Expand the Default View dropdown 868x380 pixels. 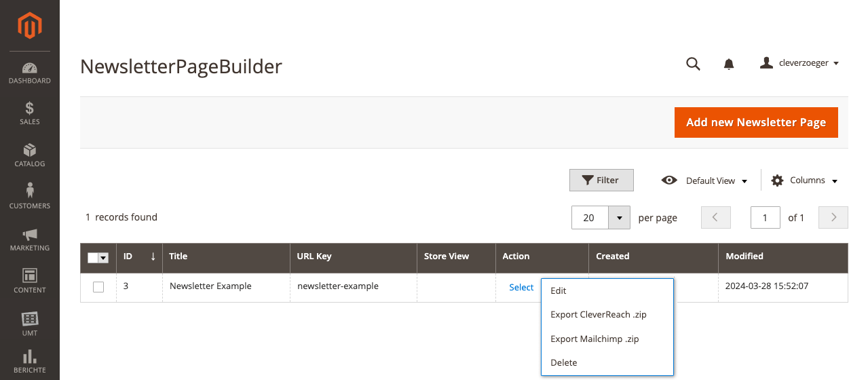[x=704, y=180]
